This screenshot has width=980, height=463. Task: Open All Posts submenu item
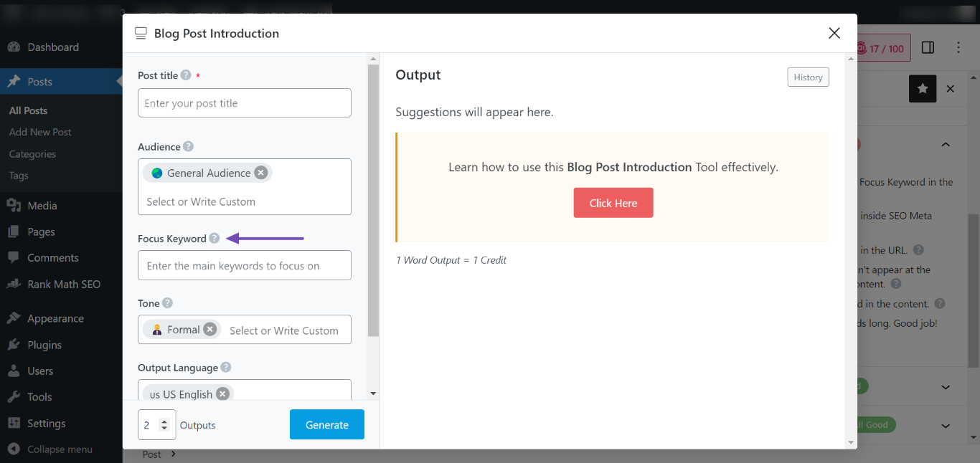29,110
